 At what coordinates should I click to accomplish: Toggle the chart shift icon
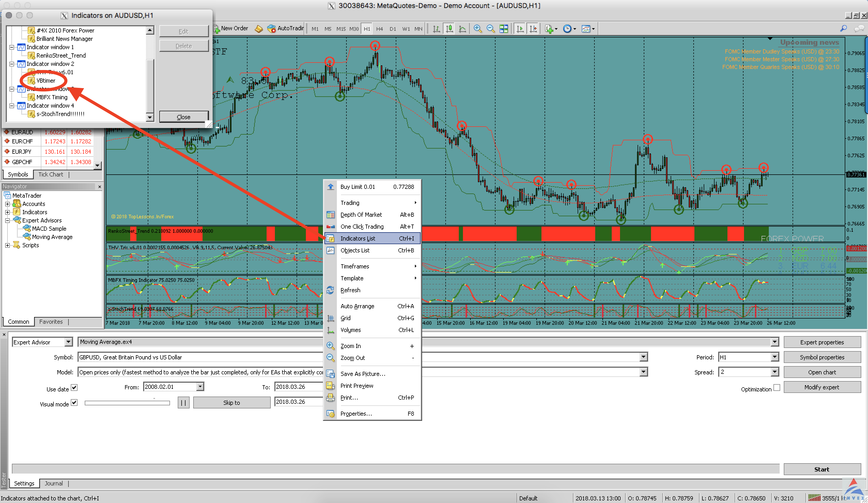click(533, 29)
